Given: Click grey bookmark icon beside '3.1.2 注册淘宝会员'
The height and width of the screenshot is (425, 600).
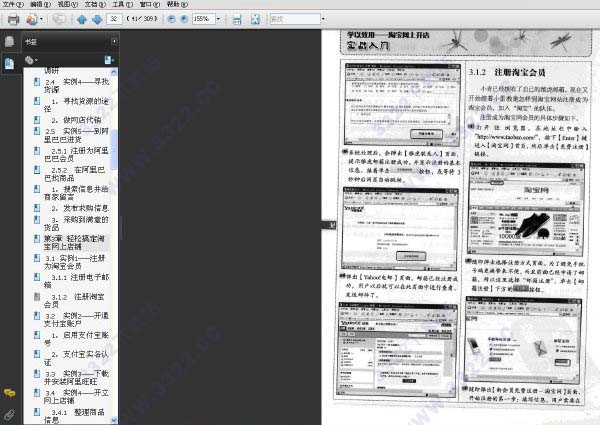Looking at the screenshot, I should [x=37, y=296].
